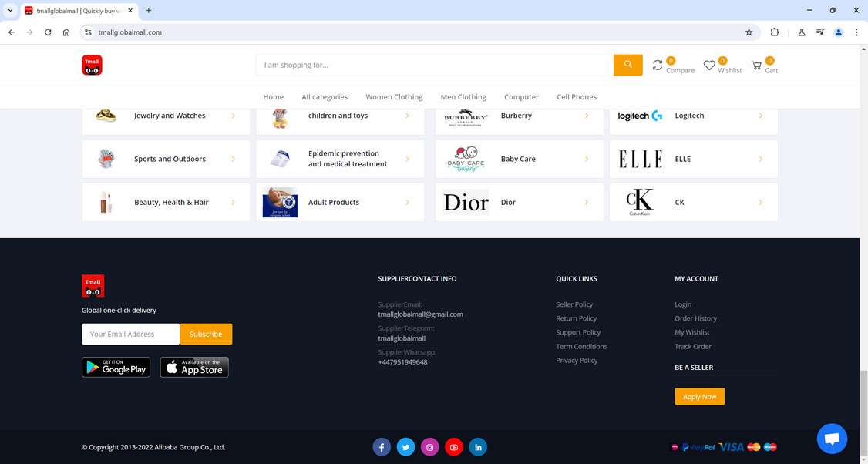The image size is (868, 464).
Task: Open the LinkedIn social icon
Action: [478, 447]
